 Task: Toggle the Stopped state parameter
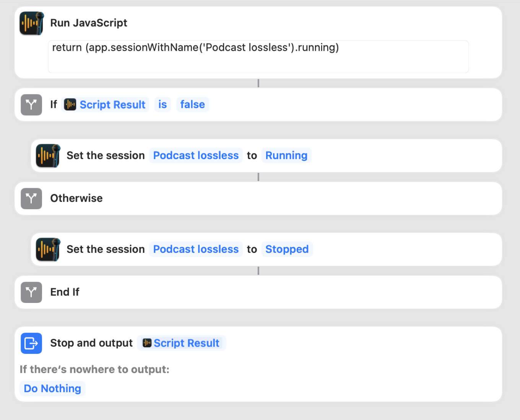(x=287, y=249)
